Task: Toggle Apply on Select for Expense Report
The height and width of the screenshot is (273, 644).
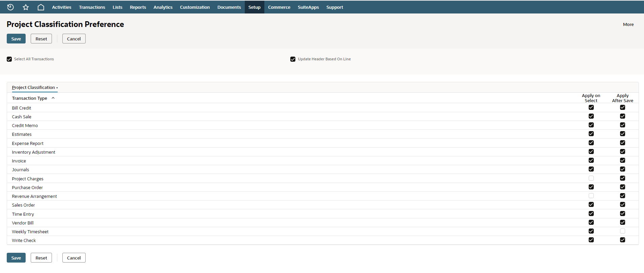Action: click(591, 143)
